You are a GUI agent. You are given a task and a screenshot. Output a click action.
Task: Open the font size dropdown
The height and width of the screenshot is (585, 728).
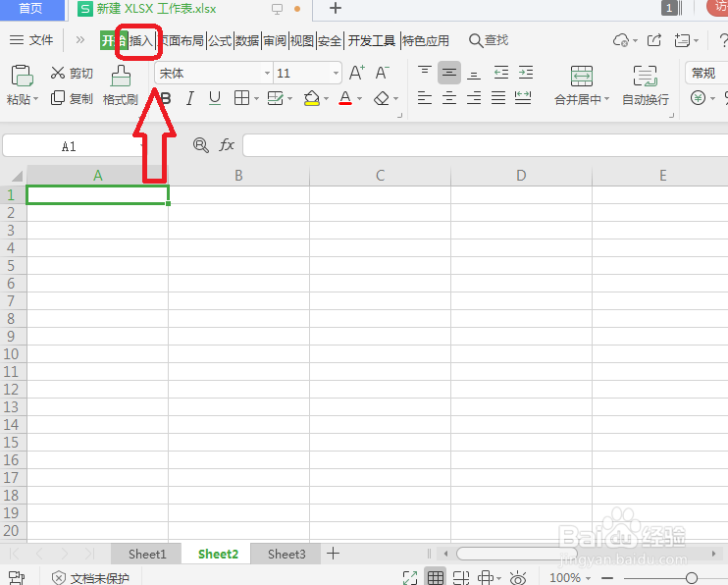[x=336, y=73]
